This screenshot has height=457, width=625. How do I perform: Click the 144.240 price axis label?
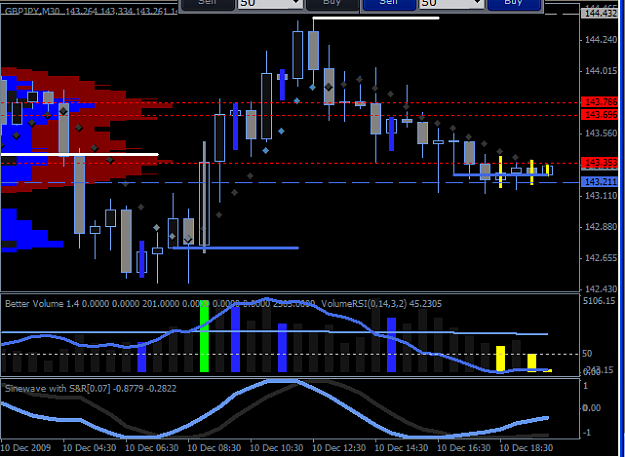[x=601, y=40]
